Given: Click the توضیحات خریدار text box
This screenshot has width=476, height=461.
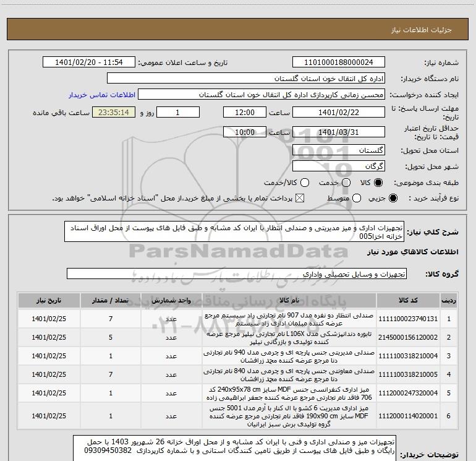Looking at the screenshot, I should click(x=234, y=449).
